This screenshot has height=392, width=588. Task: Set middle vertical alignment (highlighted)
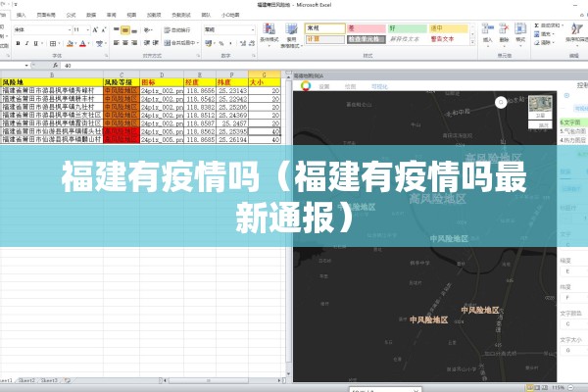(x=125, y=29)
